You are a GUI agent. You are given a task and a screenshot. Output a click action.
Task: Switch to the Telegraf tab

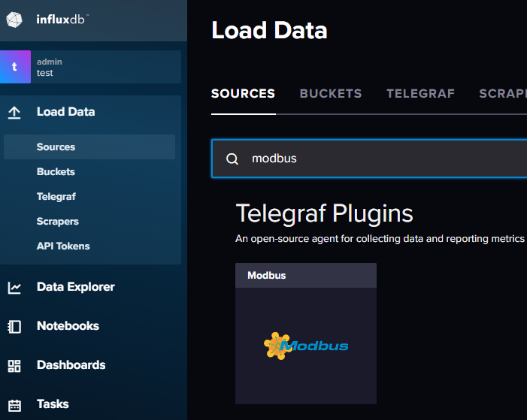[x=420, y=94]
